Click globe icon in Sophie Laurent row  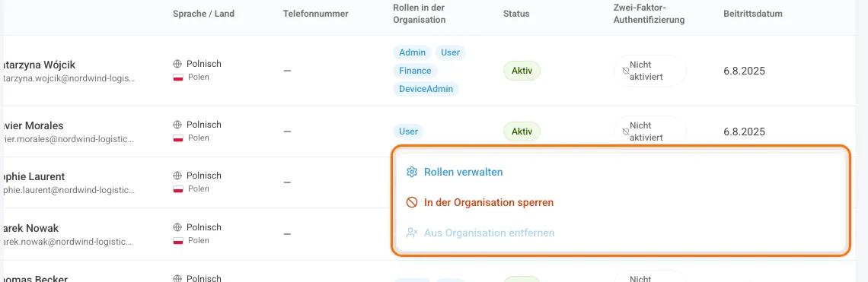click(177, 176)
